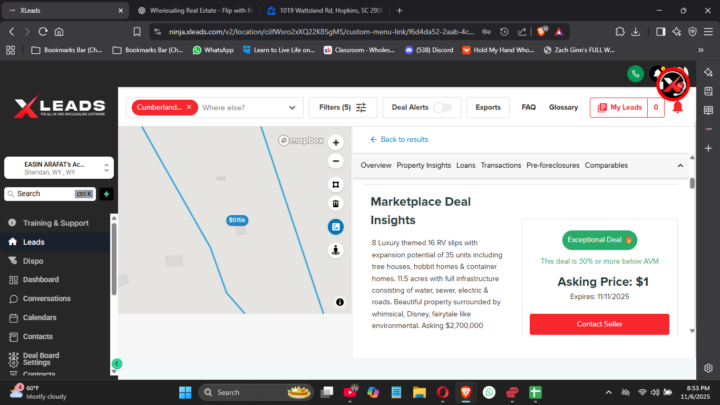
Task: Switch to Pre-foreclosures tab
Action: click(553, 165)
